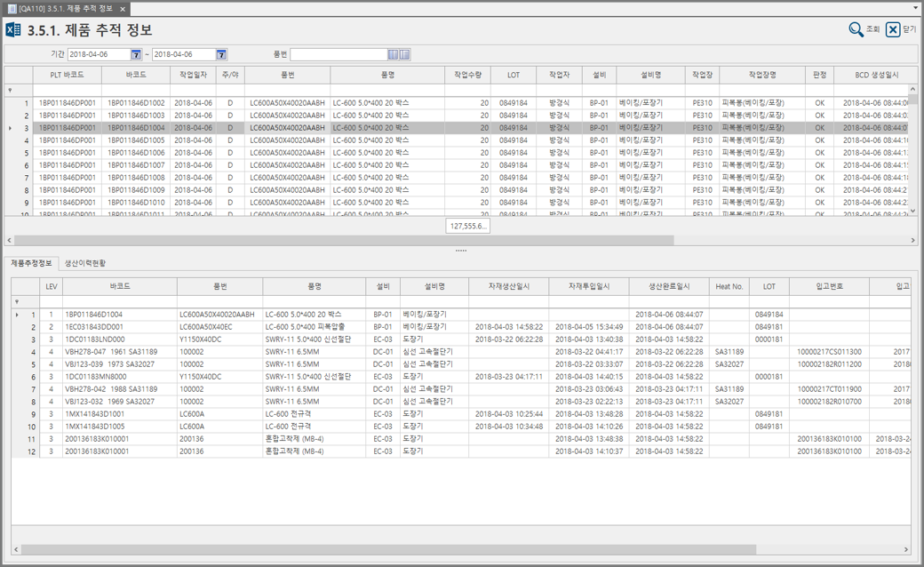The width and height of the screenshot is (924, 567).
Task: Open the start date calendar picker
Action: point(136,55)
